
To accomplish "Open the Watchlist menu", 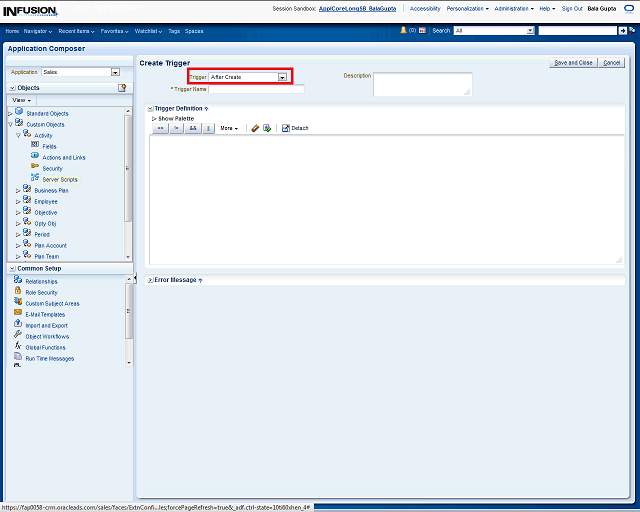I will click(x=148, y=31).
